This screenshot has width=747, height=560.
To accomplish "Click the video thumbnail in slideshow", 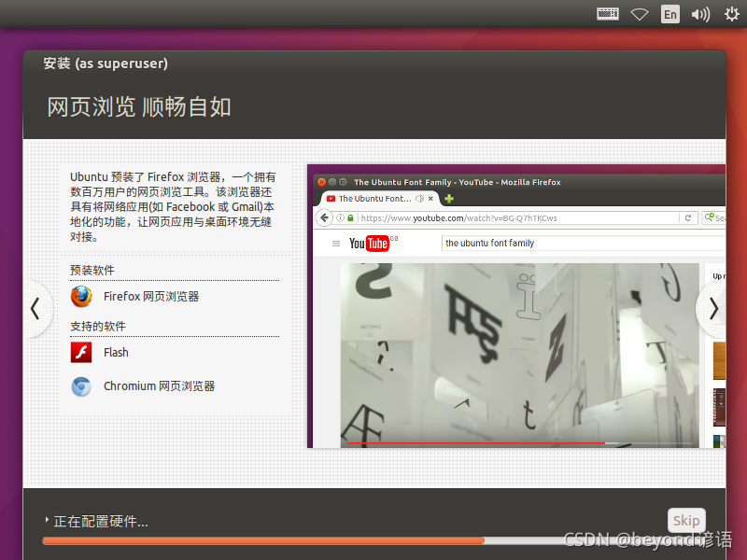I will click(x=519, y=356).
